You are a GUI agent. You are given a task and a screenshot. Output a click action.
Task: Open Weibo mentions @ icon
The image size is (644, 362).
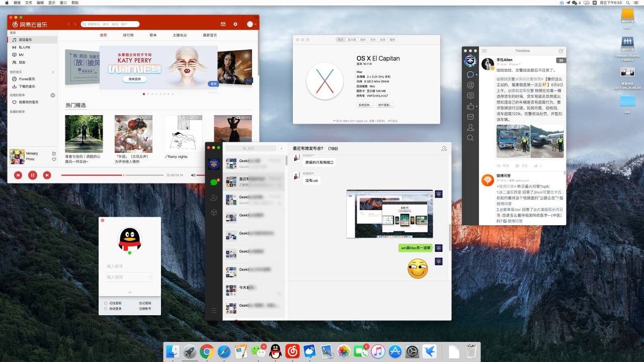(x=470, y=85)
